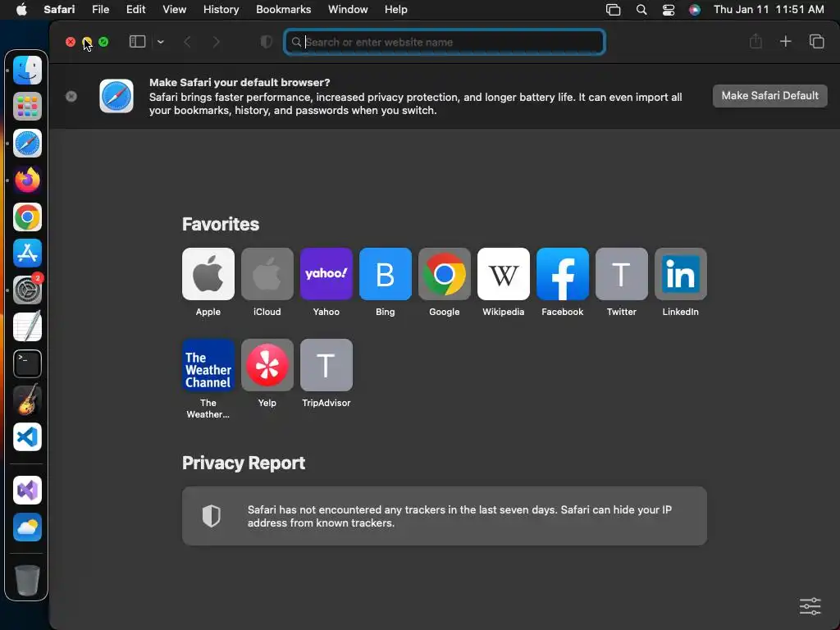840x630 pixels.
Task: Open TextEdit from the Dock
Action: pyautogui.click(x=27, y=326)
